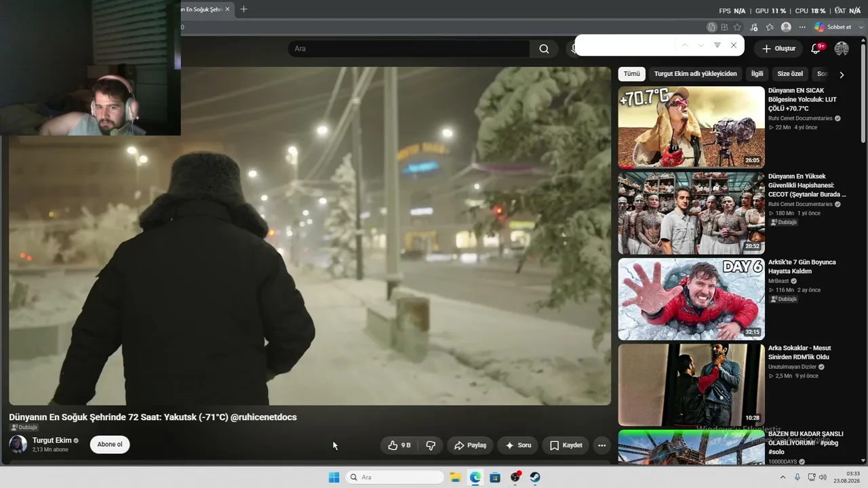Click the Oluştur create button

778,49
